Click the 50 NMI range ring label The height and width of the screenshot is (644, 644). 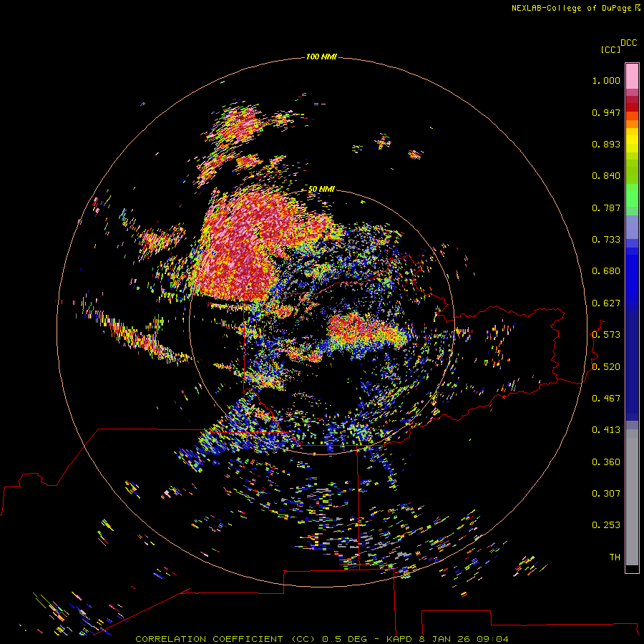(x=321, y=189)
